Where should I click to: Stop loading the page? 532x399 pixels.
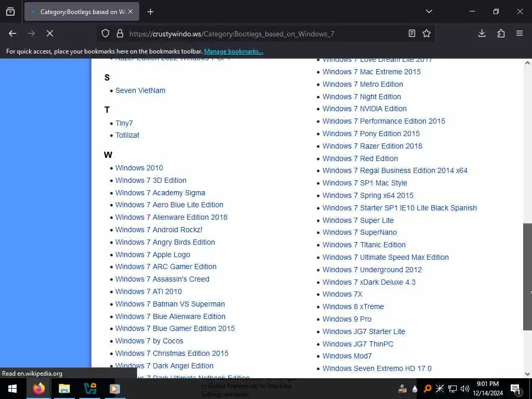50,33
